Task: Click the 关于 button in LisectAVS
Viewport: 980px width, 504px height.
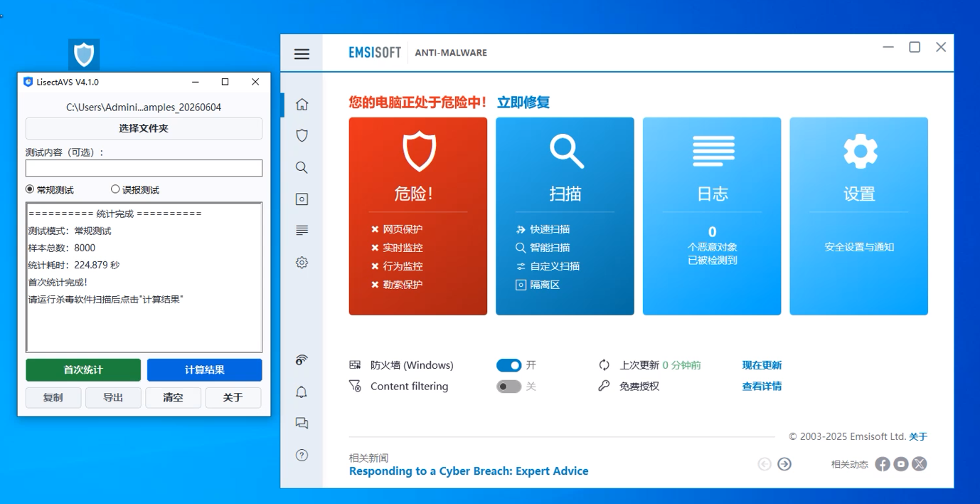Action: pyautogui.click(x=233, y=398)
